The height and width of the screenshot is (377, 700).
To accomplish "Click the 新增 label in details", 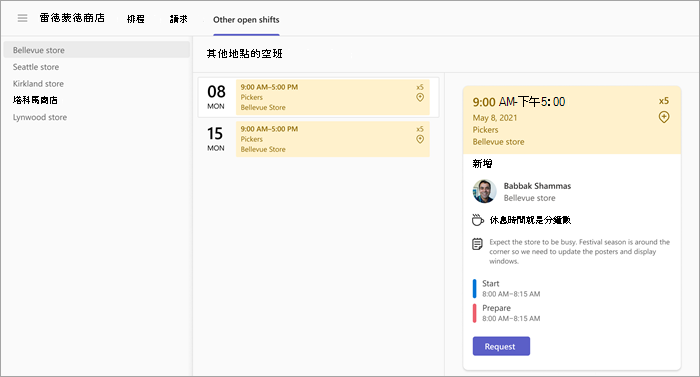I will tap(482, 163).
